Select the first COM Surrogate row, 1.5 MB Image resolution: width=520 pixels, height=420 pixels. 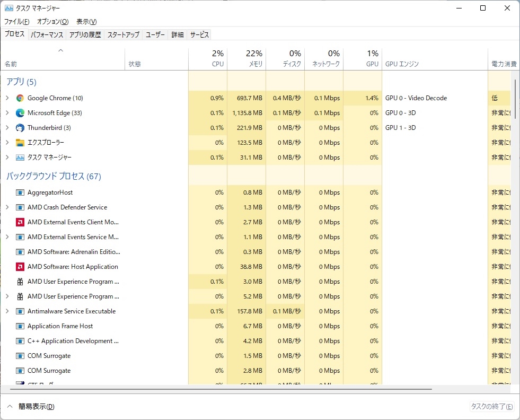tap(255, 356)
